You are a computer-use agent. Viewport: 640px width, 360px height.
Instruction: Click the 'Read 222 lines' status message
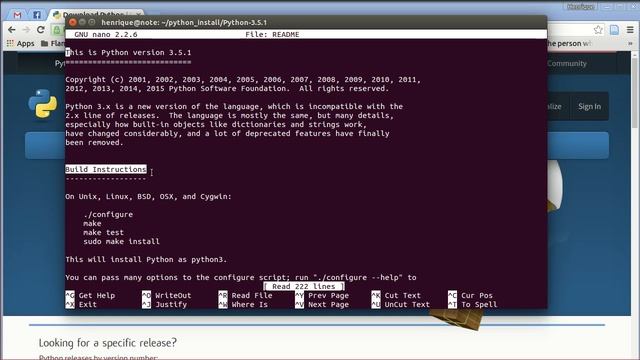tap(304, 287)
